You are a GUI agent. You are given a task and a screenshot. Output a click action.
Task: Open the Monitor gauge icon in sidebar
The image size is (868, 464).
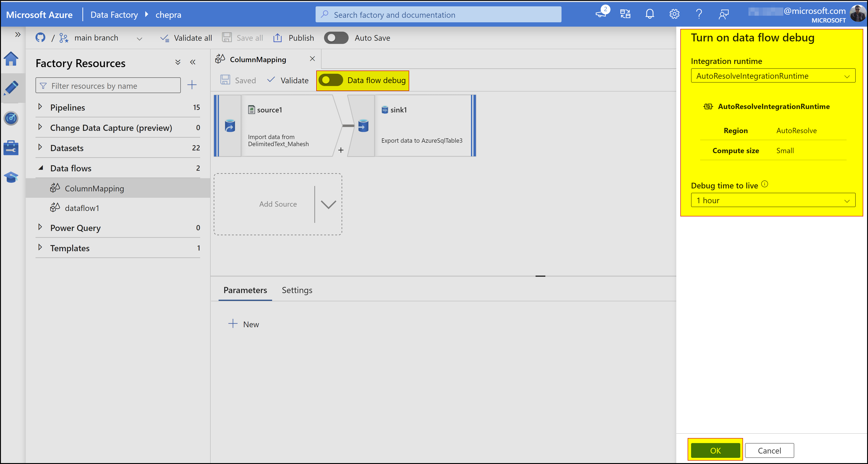pos(11,118)
